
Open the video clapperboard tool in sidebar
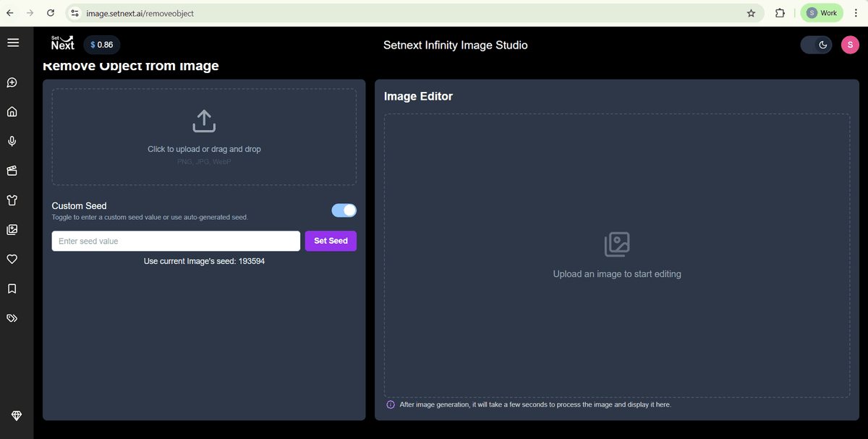[x=12, y=171]
